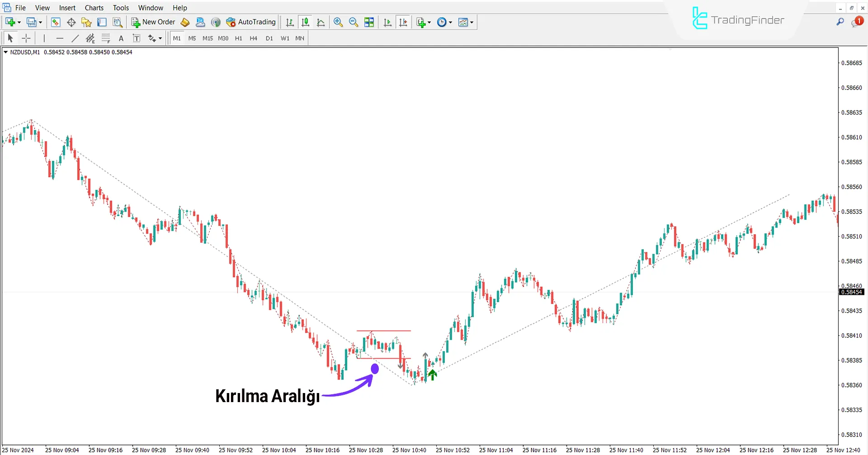
Task: Click the purple Kırılma Aralığı marker dot
Action: pyautogui.click(x=374, y=369)
